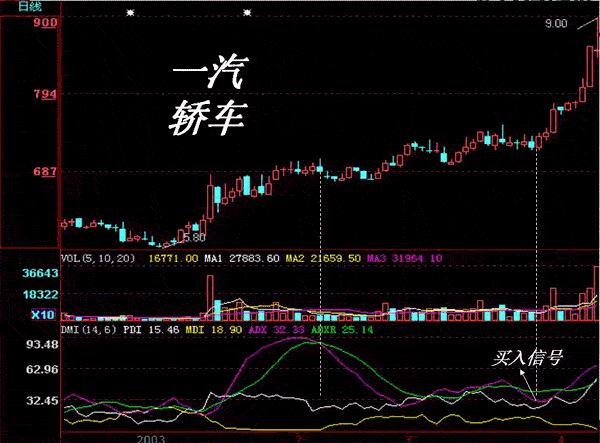600x443 pixels.
Task: Click the MDI 18.90 value
Action: coord(214,329)
